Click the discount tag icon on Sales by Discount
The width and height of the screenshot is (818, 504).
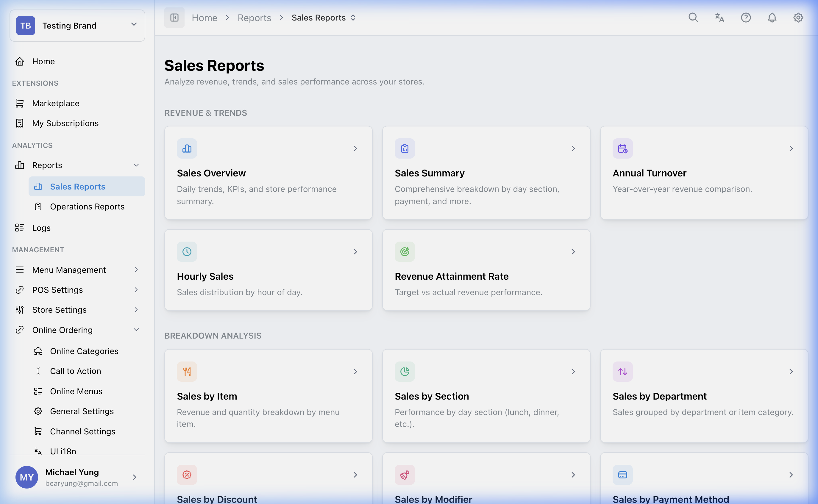pyautogui.click(x=187, y=475)
